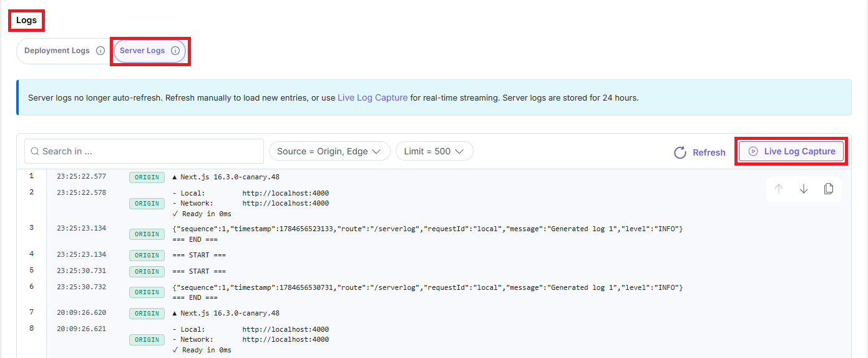This screenshot has width=868, height=358.
Task: Click the info icon next to Deployment Logs
Action: coord(100,51)
